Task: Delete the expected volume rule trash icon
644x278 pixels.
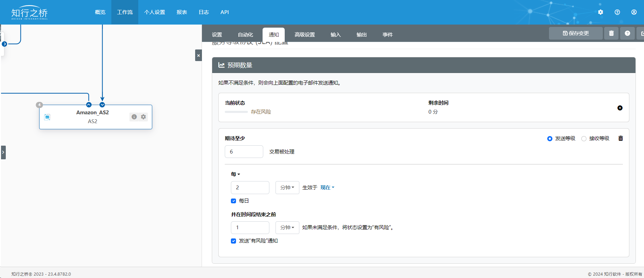Action: [621, 138]
